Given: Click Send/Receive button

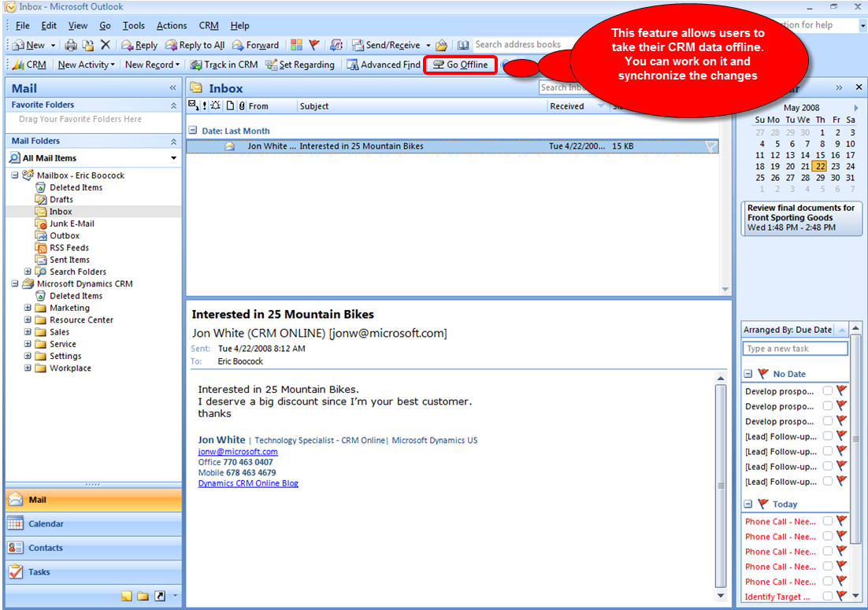Looking at the screenshot, I should (x=387, y=46).
